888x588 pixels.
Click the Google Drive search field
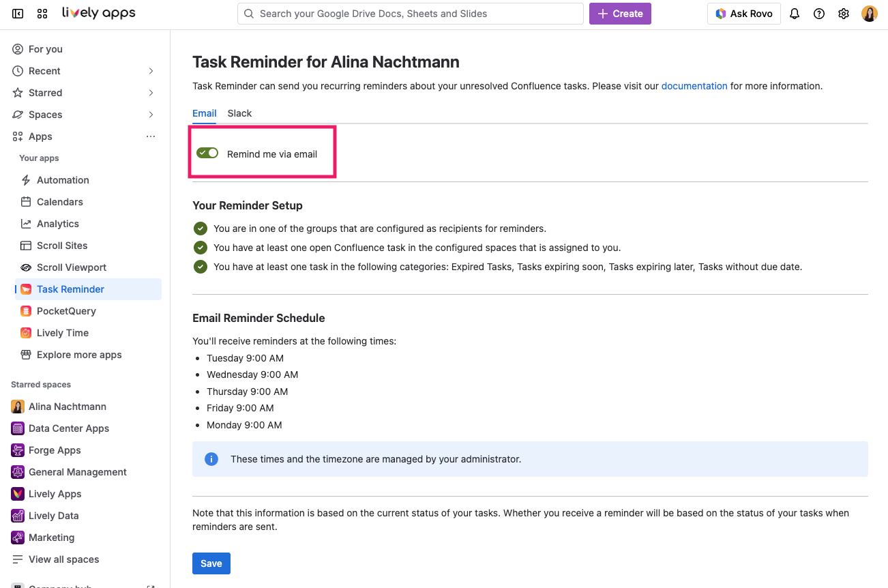[410, 13]
